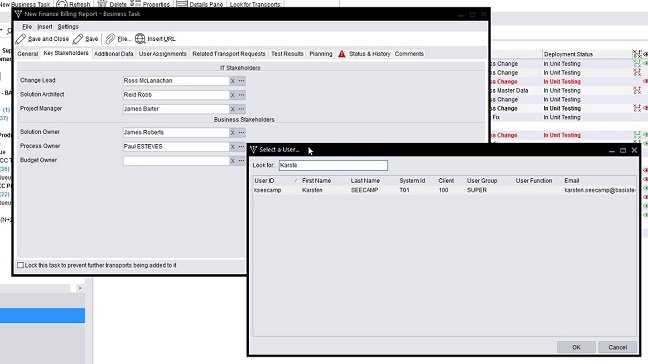Viewport: 648px width, 364px height.
Task: Browse users for Solution Architect ellipsis button
Action: [241, 95]
